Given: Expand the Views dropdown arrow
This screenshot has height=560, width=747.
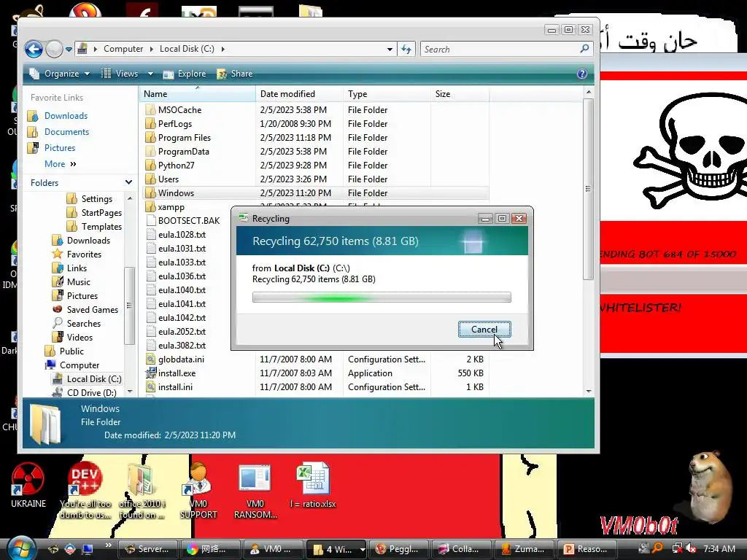Looking at the screenshot, I should 150,74.
